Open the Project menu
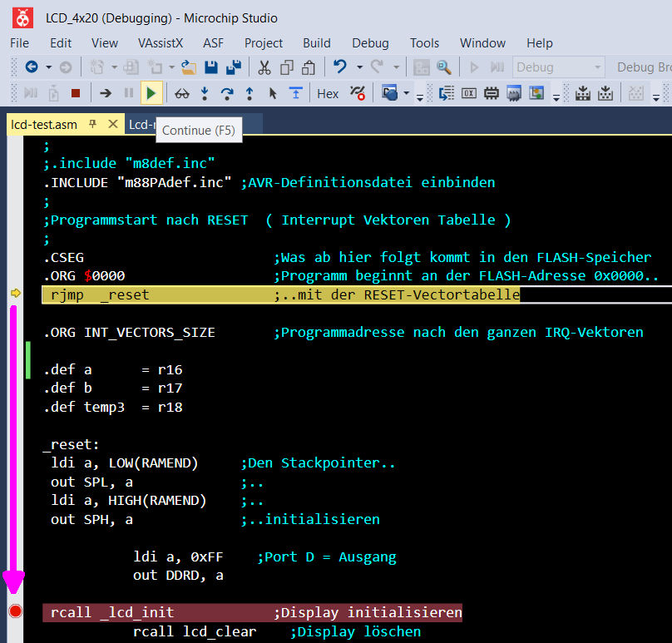This screenshot has height=643, width=672. tap(264, 43)
